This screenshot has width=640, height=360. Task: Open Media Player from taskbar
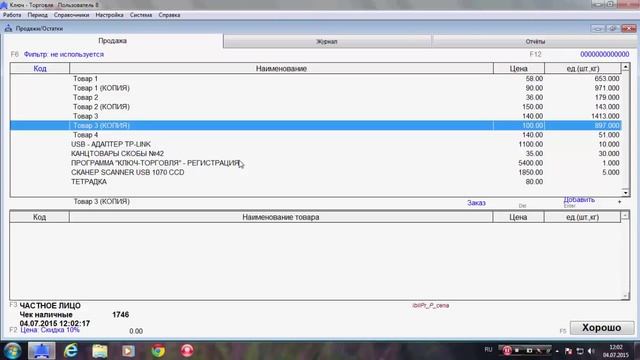click(x=129, y=351)
